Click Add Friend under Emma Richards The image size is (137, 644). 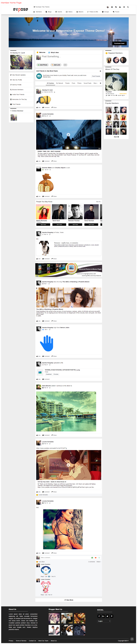coord(43,225)
